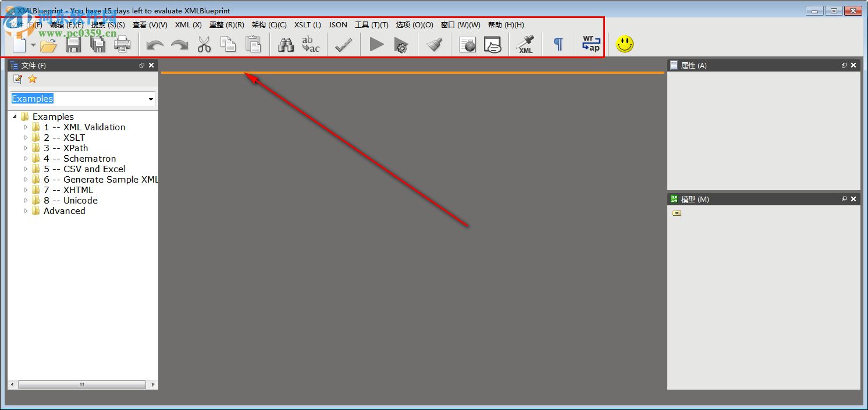The width and height of the screenshot is (868, 410).
Task: Click the favorites star icon in 文件 panel
Action: tap(33, 79)
